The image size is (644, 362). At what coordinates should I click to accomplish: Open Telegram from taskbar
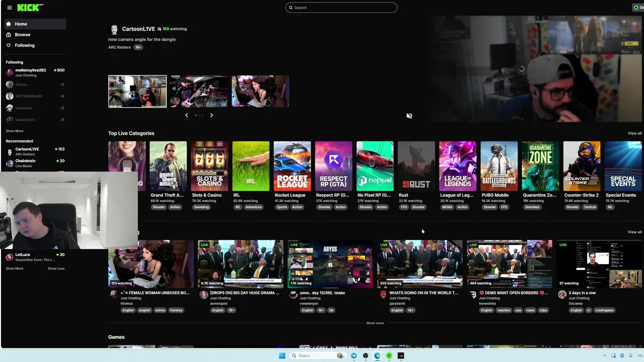coord(354,356)
